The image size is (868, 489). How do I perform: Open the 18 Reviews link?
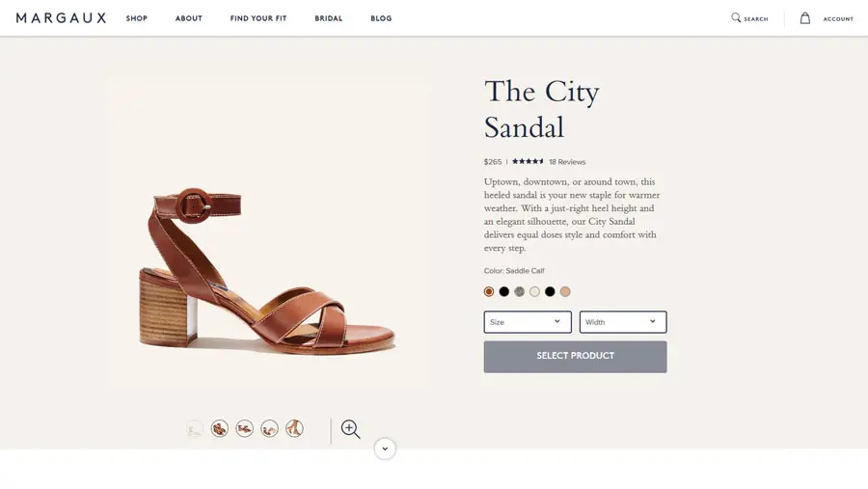(x=567, y=162)
